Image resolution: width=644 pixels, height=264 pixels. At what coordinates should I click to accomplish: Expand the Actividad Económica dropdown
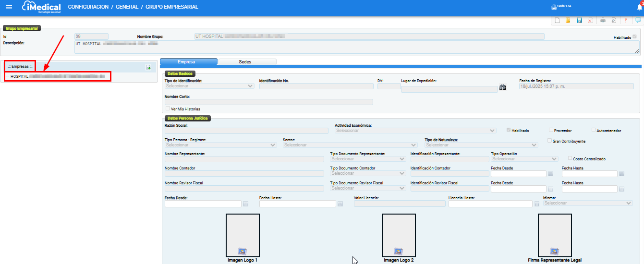tap(415, 131)
